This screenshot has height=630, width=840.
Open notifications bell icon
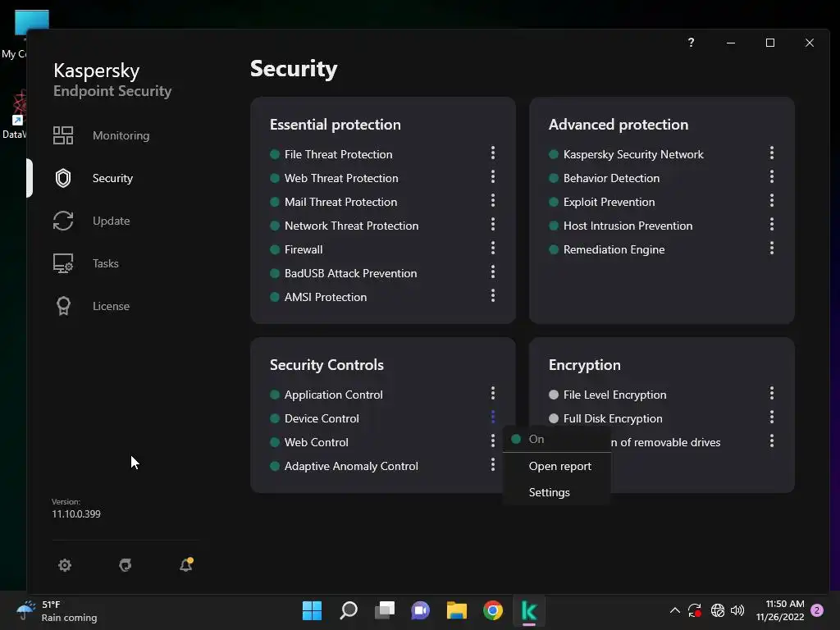click(x=186, y=564)
